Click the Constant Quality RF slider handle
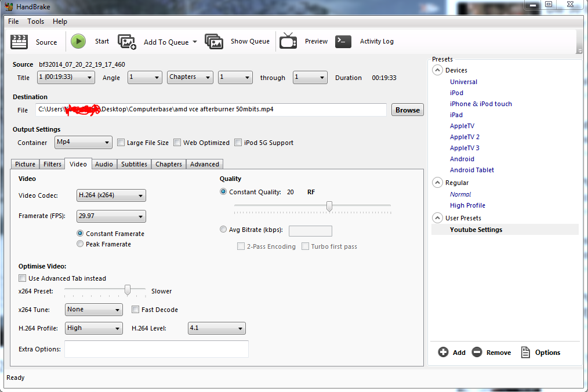This screenshot has height=392, width=588. coord(329,206)
